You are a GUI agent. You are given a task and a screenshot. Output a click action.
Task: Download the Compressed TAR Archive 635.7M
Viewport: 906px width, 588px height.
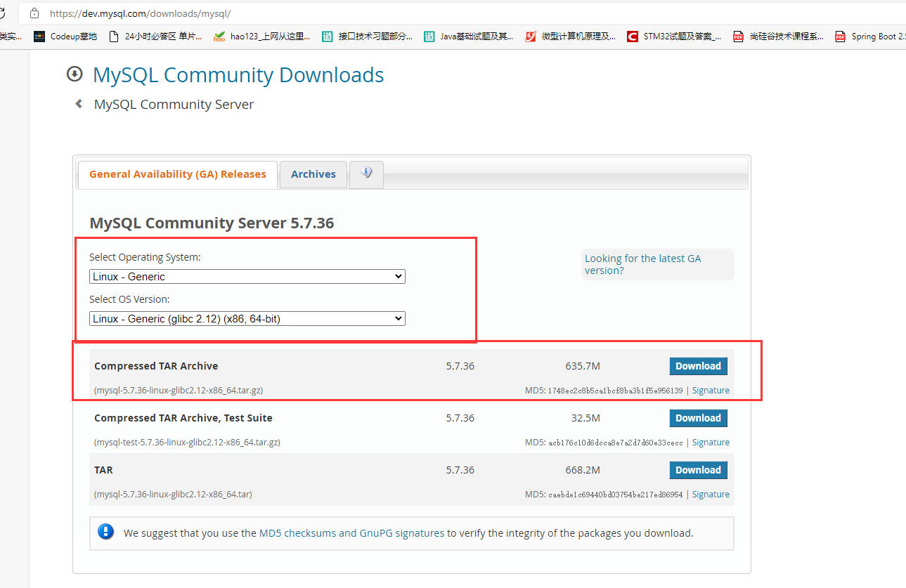[x=698, y=366]
